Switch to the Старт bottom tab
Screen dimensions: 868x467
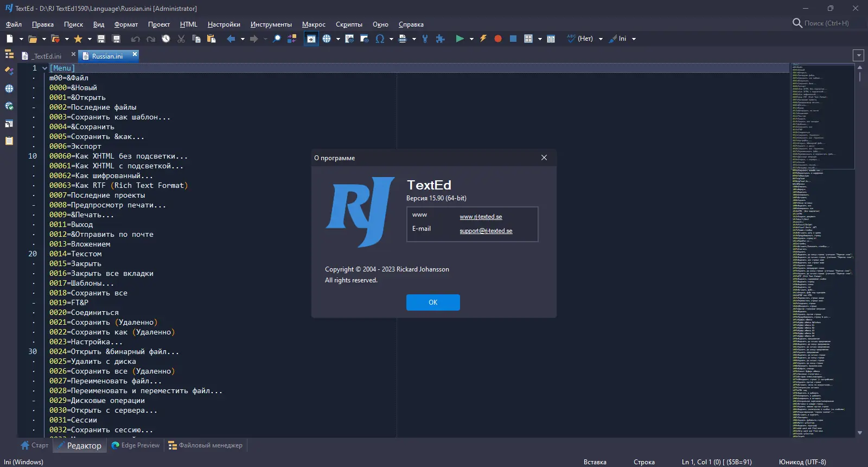tap(35, 445)
